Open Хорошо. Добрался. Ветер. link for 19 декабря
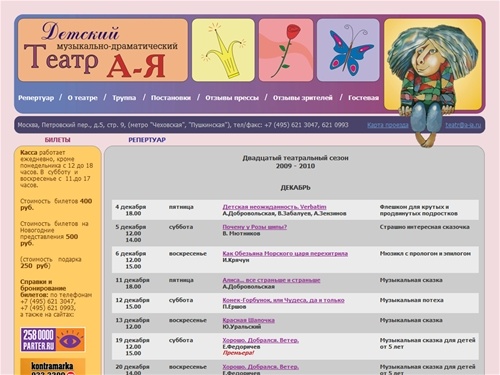The image size is (500, 375). 261,340
